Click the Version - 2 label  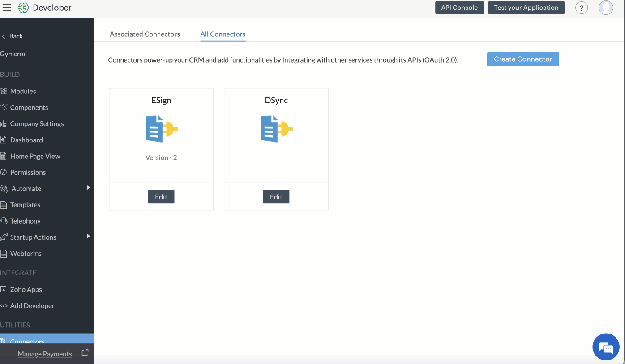(x=161, y=157)
